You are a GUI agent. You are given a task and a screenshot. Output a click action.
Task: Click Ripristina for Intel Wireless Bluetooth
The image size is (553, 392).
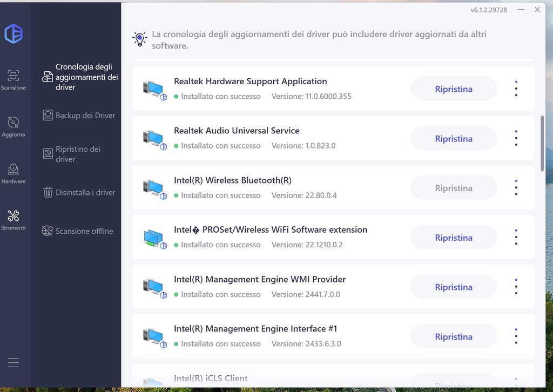454,188
